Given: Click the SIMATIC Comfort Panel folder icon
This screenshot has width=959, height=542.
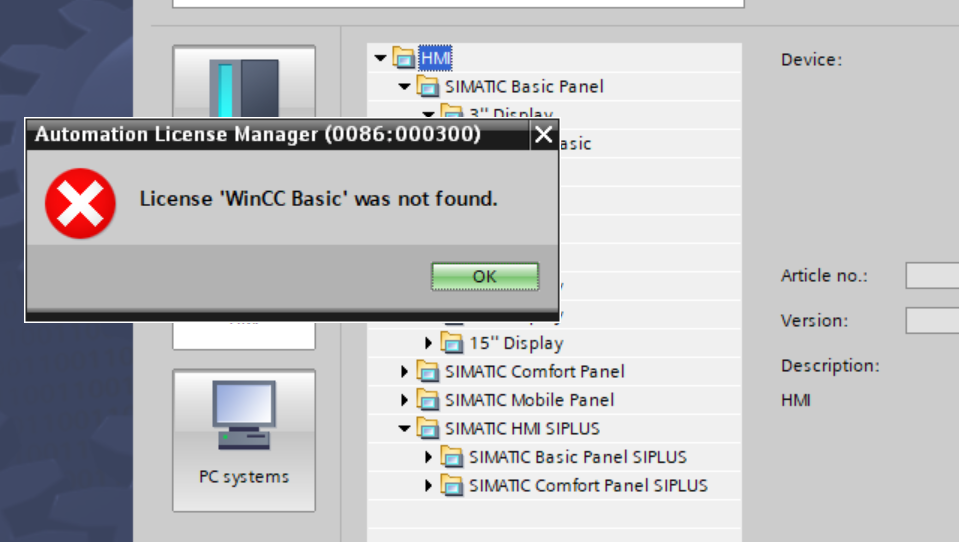Looking at the screenshot, I should (x=428, y=371).
